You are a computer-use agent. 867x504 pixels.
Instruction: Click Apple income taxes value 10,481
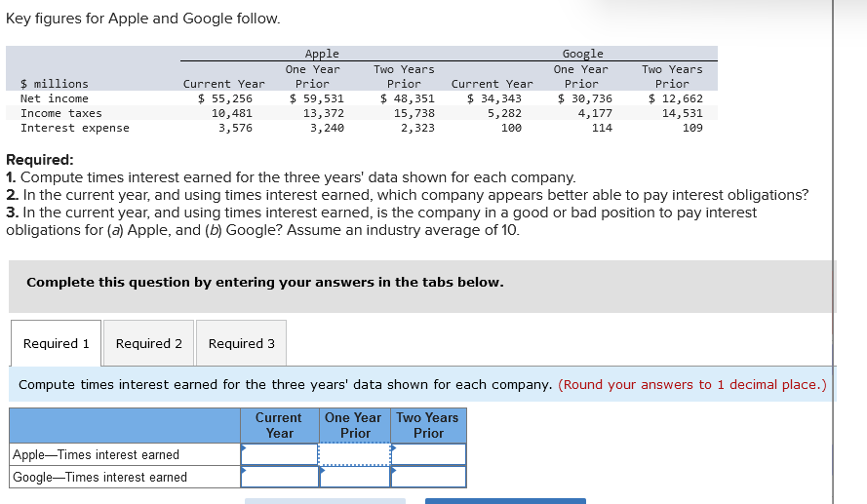click(x=232, y=113)
